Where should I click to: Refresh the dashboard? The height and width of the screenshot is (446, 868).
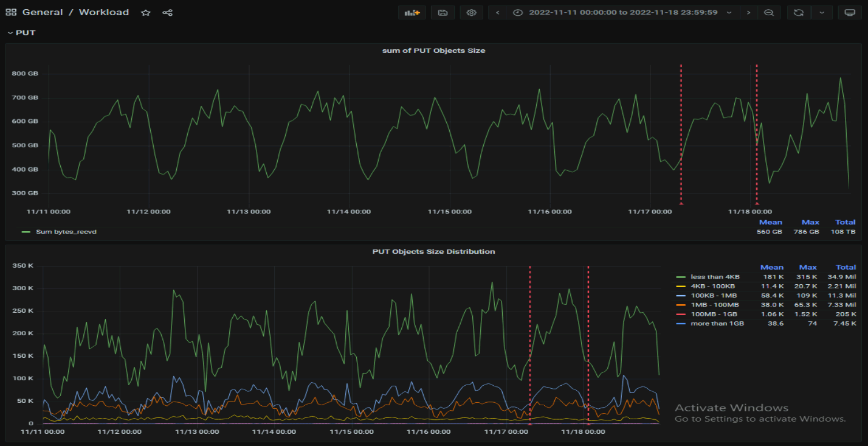tap(799, 12)
